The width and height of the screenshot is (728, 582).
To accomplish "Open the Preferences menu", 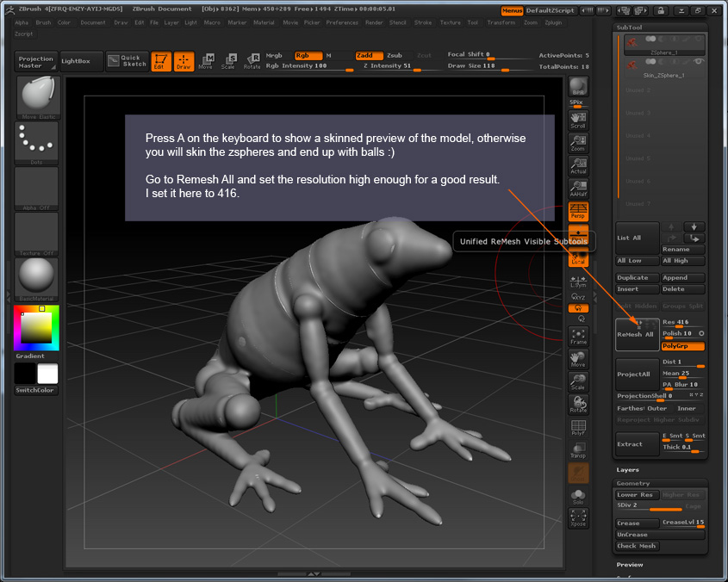I will point(342,22).
